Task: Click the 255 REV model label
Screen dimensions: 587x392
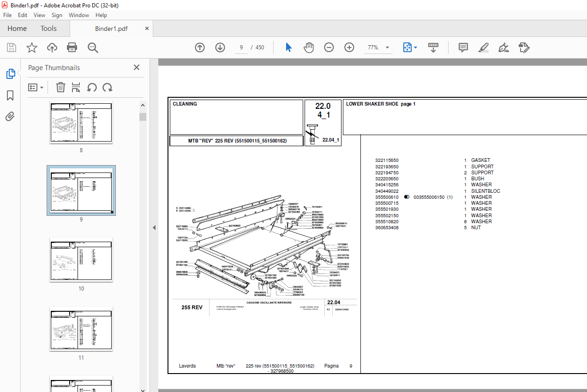Action: [192, 308]
